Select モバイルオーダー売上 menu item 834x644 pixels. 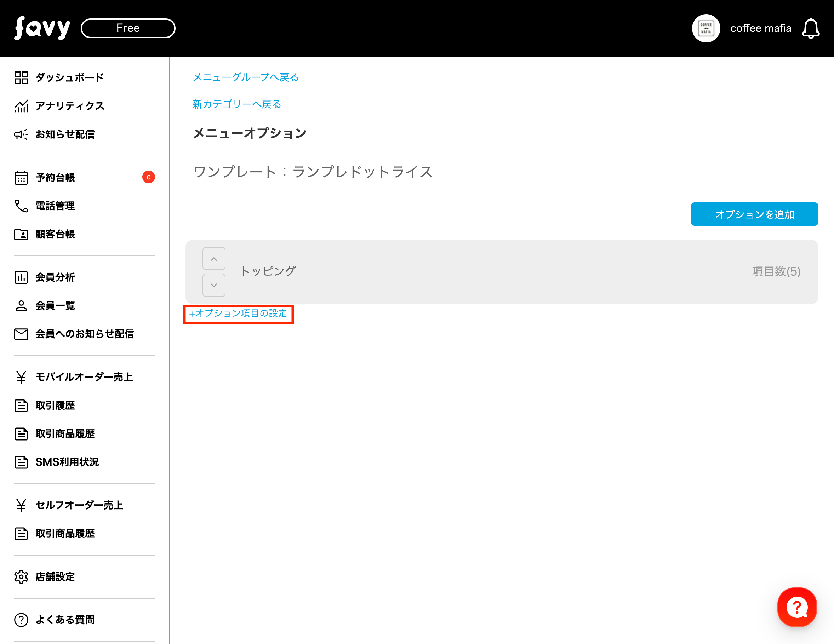pyautogui.click(x=84, y=377)
